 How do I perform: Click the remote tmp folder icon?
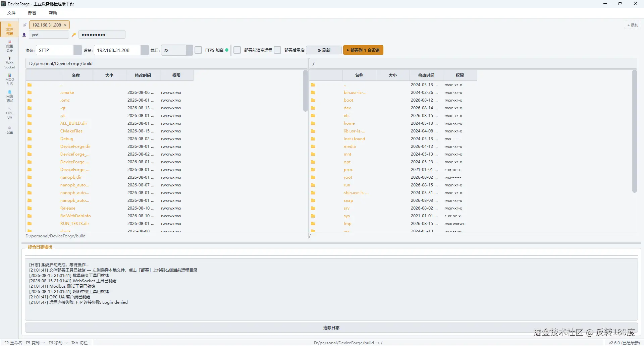click(x=313, y=224)
